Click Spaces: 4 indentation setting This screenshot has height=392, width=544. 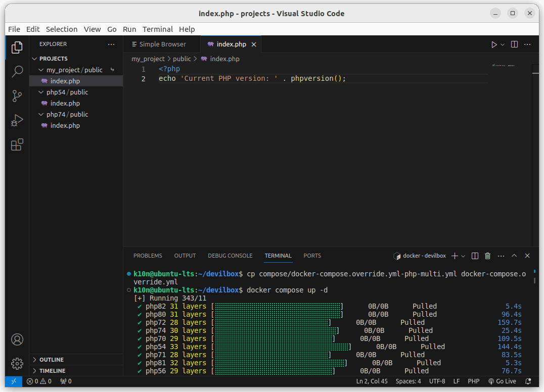[x=408, y=381]
